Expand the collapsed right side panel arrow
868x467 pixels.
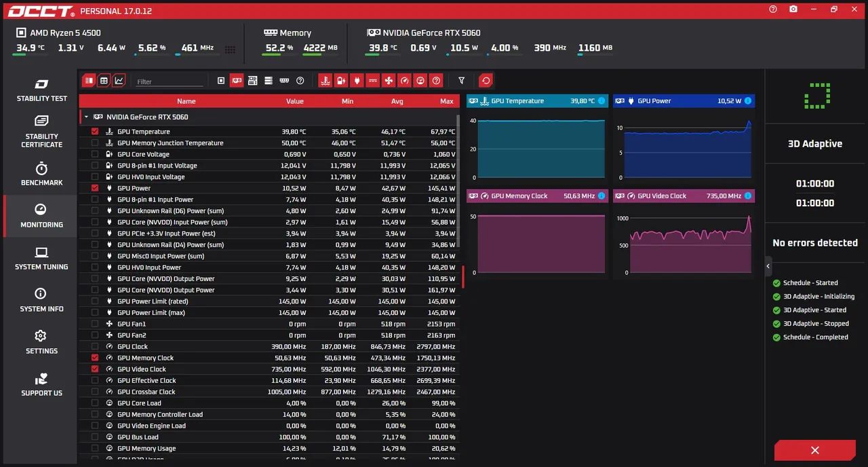click(768, 266)
